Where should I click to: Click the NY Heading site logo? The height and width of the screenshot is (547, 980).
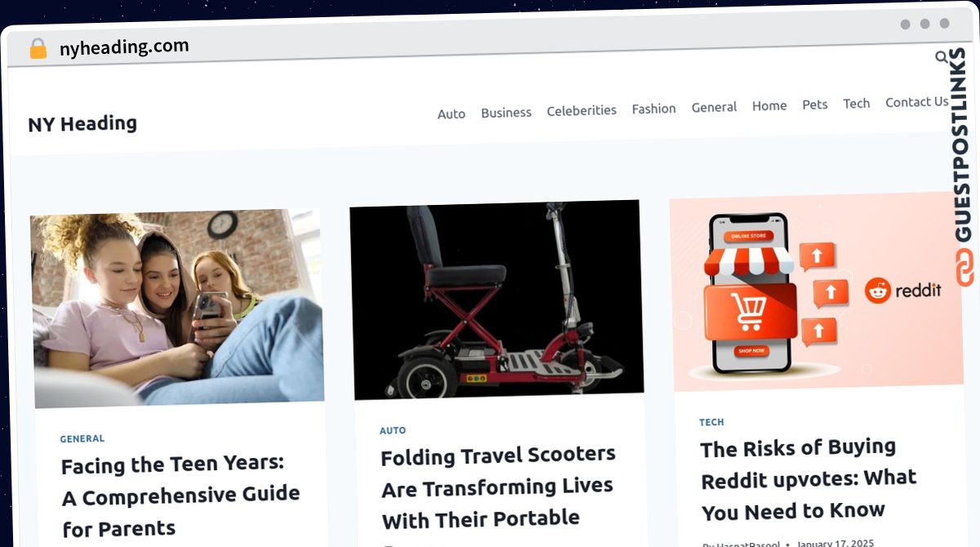pyautogui.click(x=82, y=124)
